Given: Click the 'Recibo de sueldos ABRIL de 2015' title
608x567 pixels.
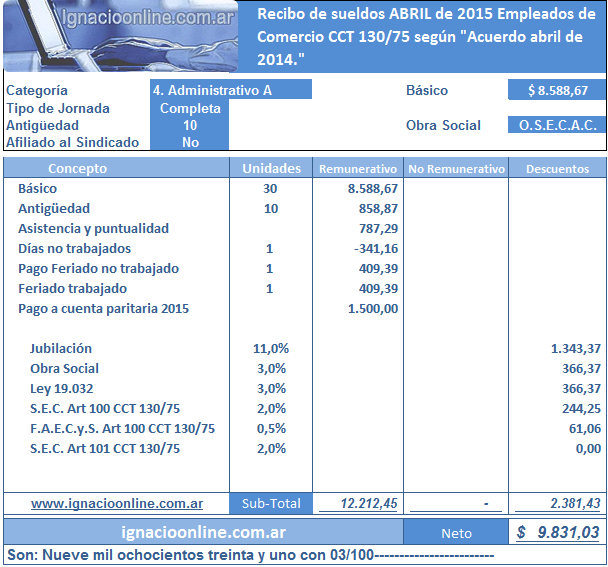Looking at the screenshot, I should coord(426,36).
